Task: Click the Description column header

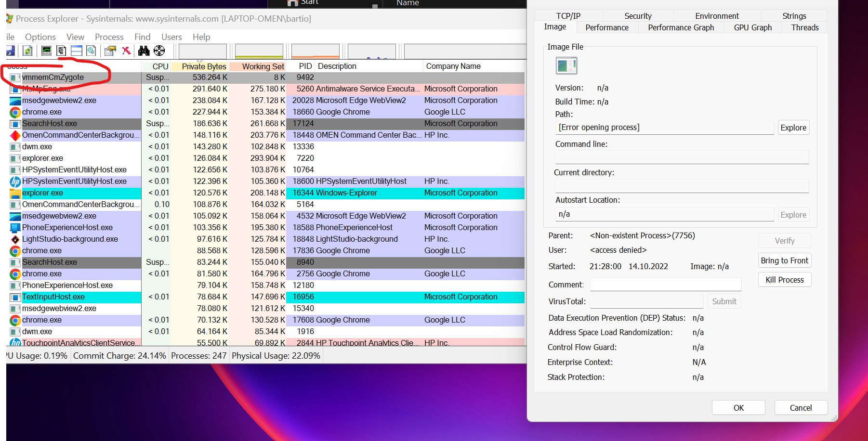Action: click(369, 66)
